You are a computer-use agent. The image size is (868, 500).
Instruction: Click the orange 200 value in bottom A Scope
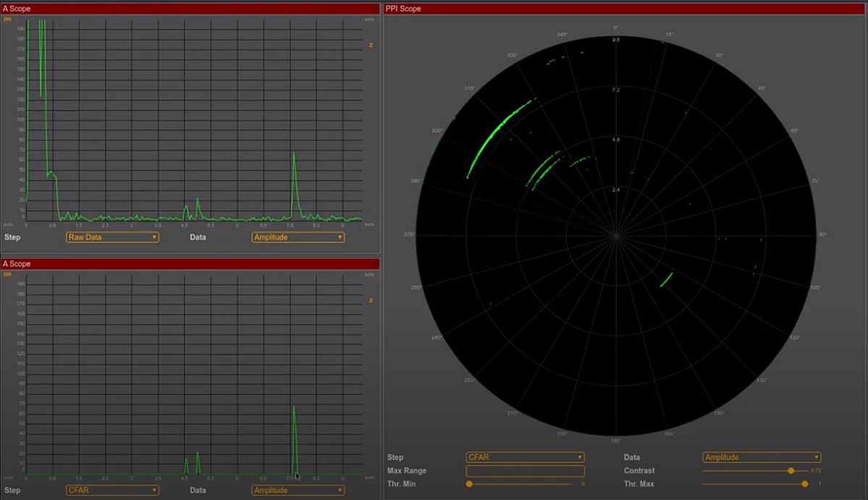point(7,274)
